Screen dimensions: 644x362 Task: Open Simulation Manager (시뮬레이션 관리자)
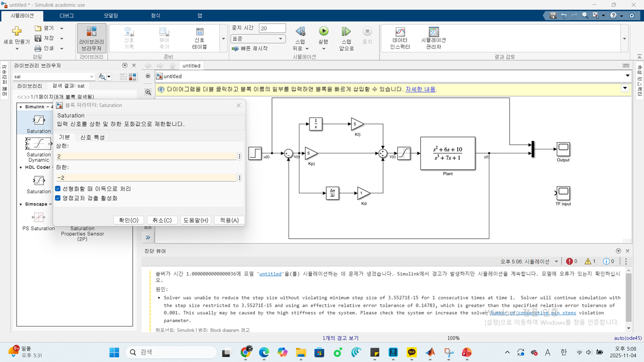pyautogui.click(x=433, y=38)
